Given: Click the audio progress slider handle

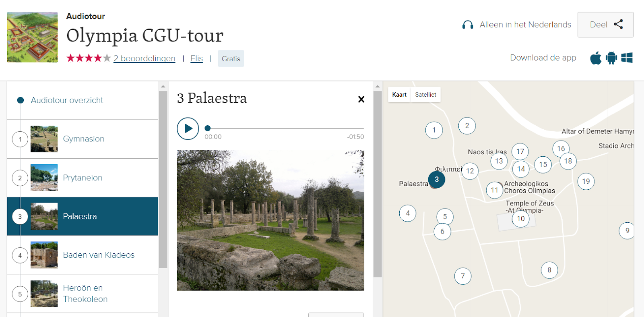Looking at the screenshot, I should click(x=208, y=128).
